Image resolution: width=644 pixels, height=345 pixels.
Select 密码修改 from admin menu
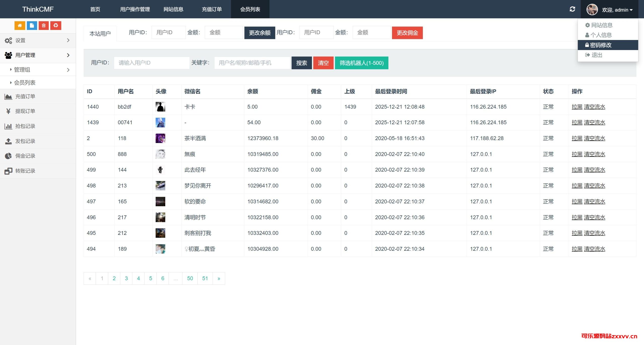pos(601,45)
